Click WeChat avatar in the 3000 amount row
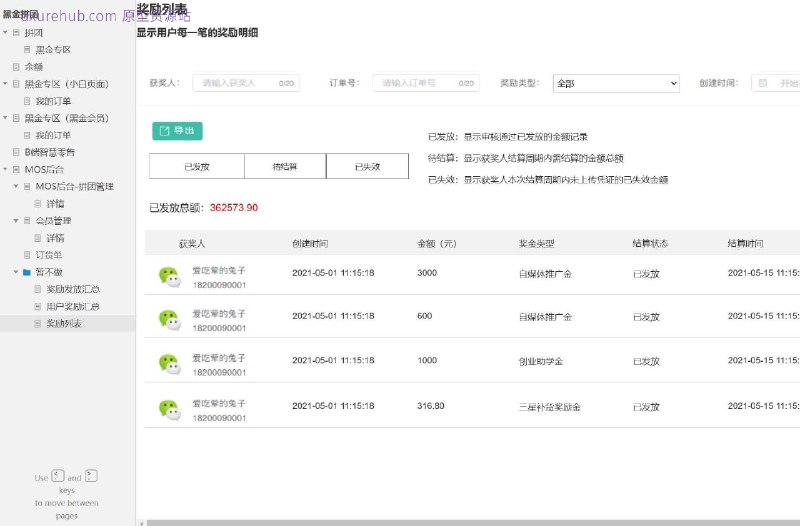 169,277
